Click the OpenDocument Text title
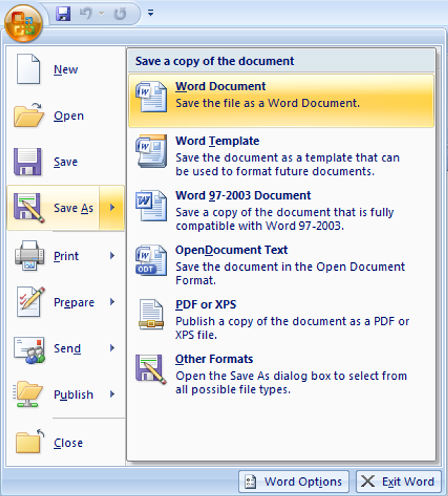 (231, 250)
